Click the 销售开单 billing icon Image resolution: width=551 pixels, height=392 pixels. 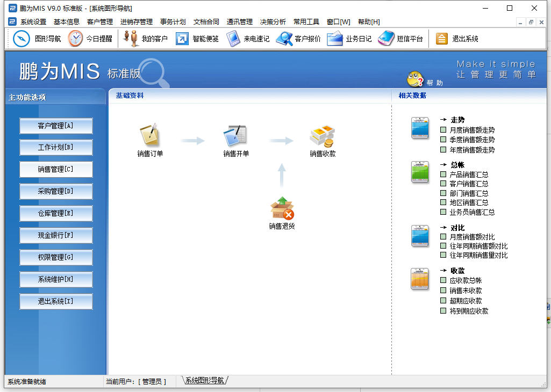point(235,135)
